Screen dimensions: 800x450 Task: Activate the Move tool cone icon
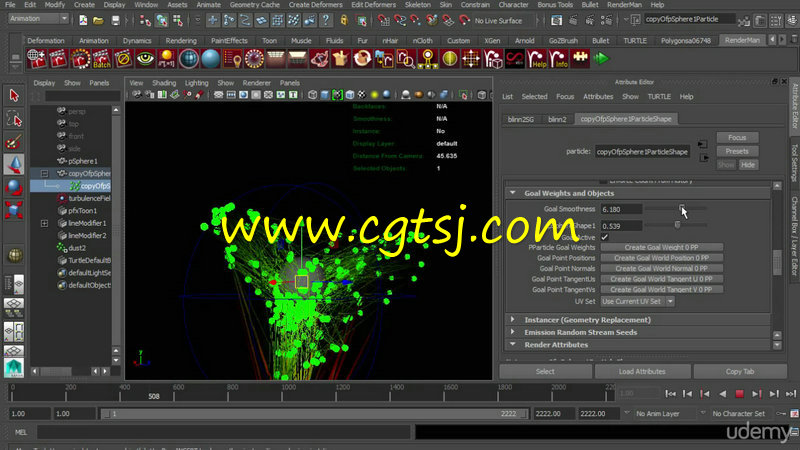(14, 165)
